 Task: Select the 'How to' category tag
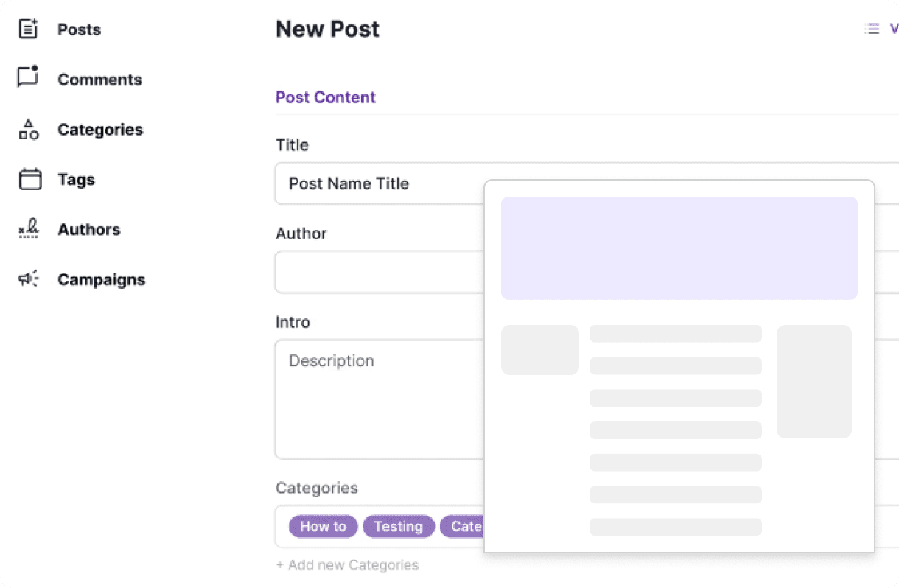(324, 526)
